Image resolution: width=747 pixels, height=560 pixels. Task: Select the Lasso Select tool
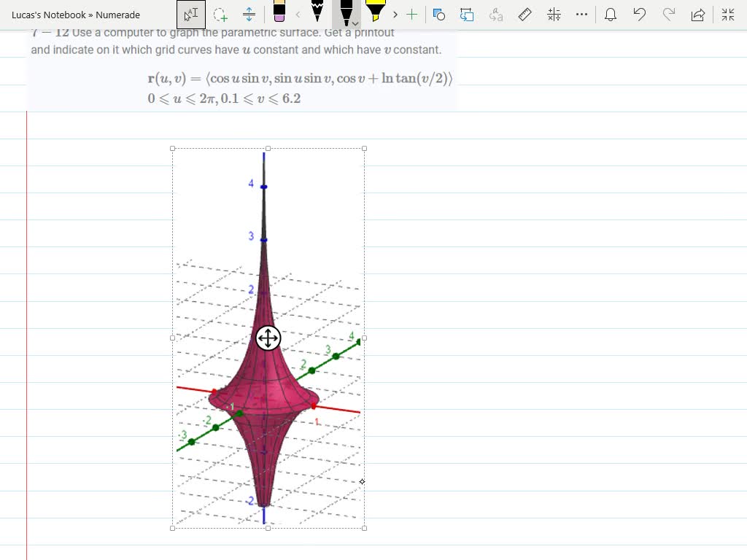tap(220, 15)
